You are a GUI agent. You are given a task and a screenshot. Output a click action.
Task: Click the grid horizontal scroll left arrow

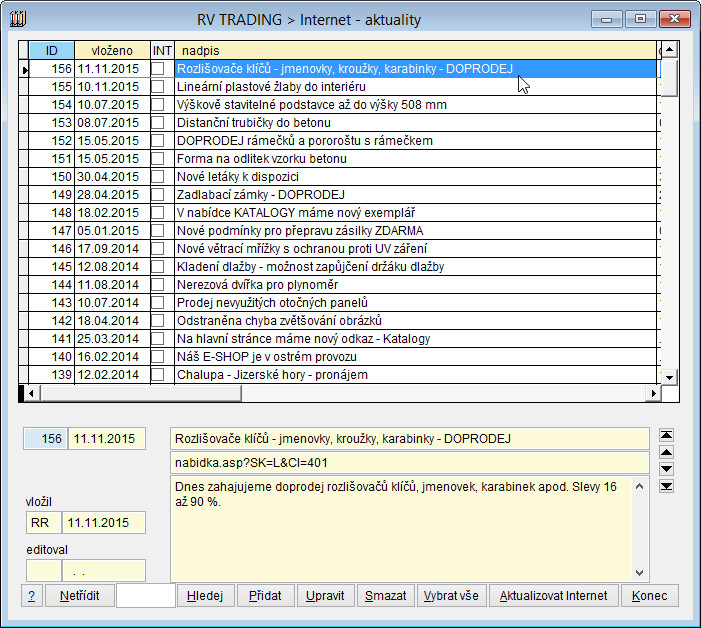pyautogui.click(x=31, y=393)
